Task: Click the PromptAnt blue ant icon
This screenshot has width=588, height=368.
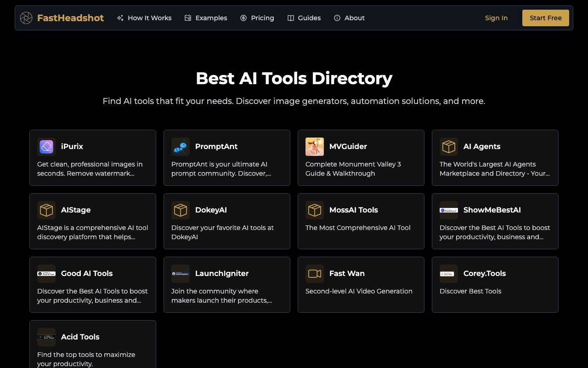Action: [x=181, y=147]
